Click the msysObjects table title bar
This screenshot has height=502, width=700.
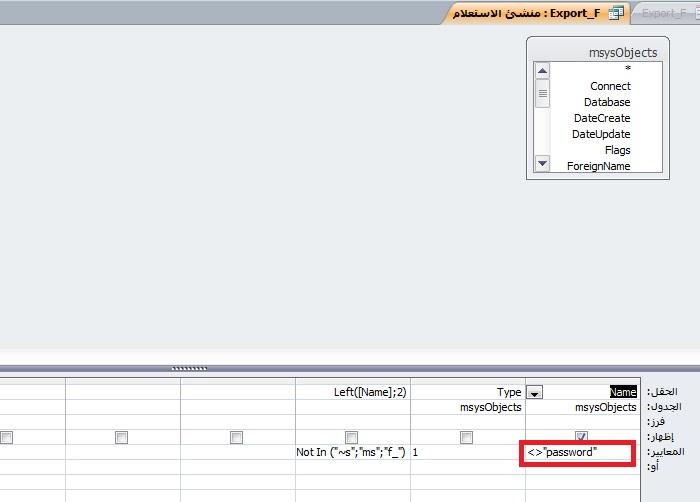pos(597,52)
